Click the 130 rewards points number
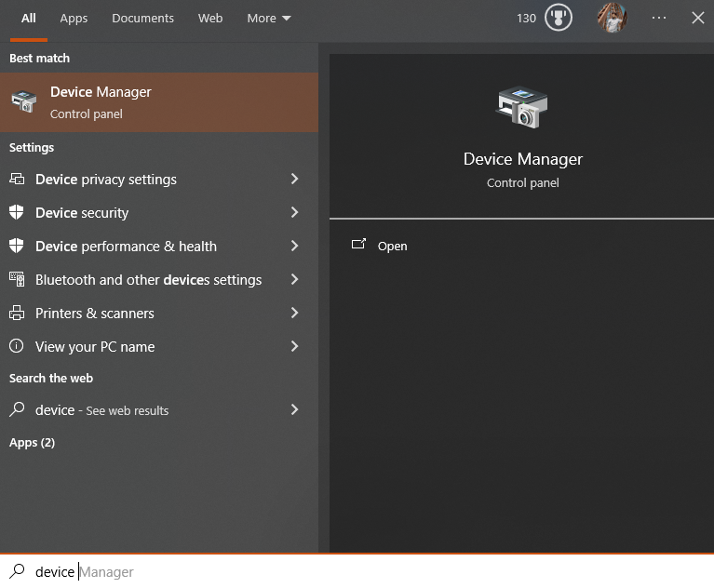714x588 pixels. tap(526, 19)
